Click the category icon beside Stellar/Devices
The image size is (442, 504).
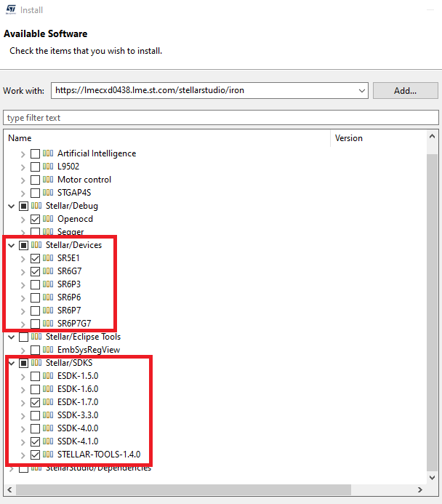(36, 245)
